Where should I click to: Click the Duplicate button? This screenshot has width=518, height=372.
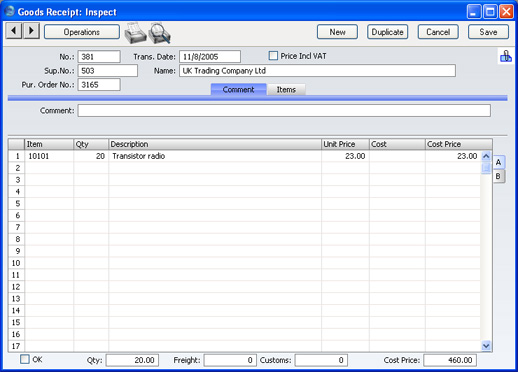(x=387, y=32)
